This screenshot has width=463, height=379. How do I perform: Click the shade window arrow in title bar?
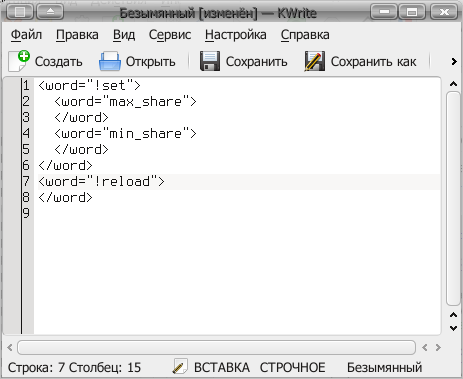tap(50, 12)
